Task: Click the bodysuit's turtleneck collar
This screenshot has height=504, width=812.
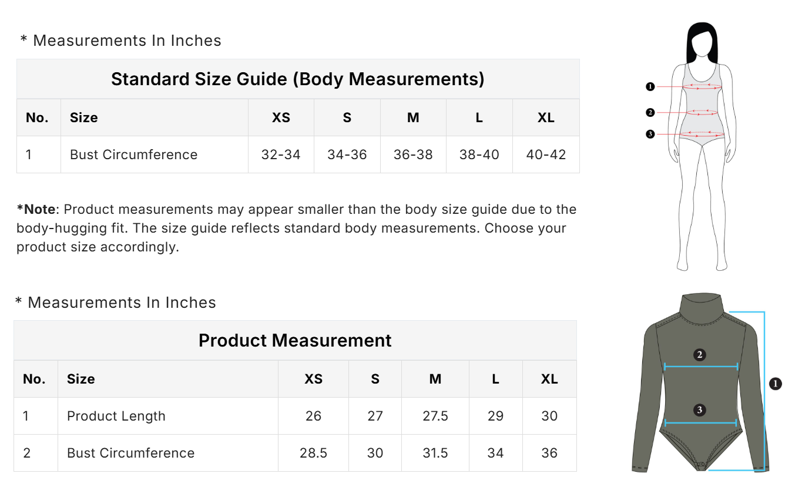Action: [701, 307]
